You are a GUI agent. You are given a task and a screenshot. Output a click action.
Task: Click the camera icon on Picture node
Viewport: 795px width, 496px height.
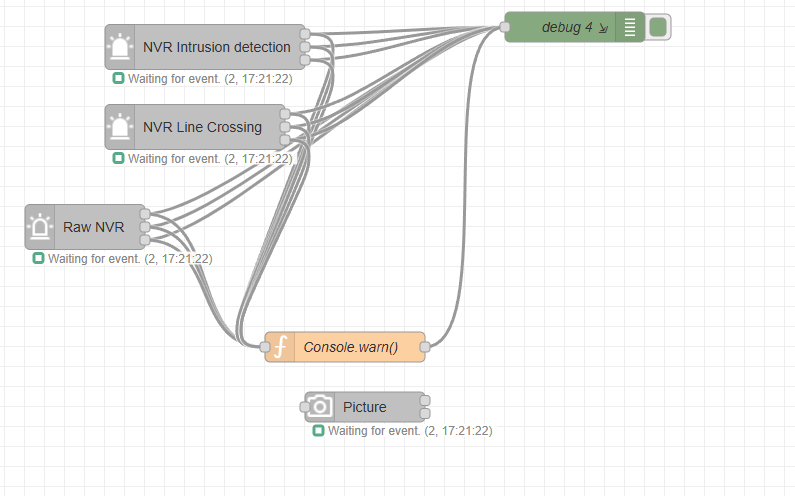click(320, 407)
